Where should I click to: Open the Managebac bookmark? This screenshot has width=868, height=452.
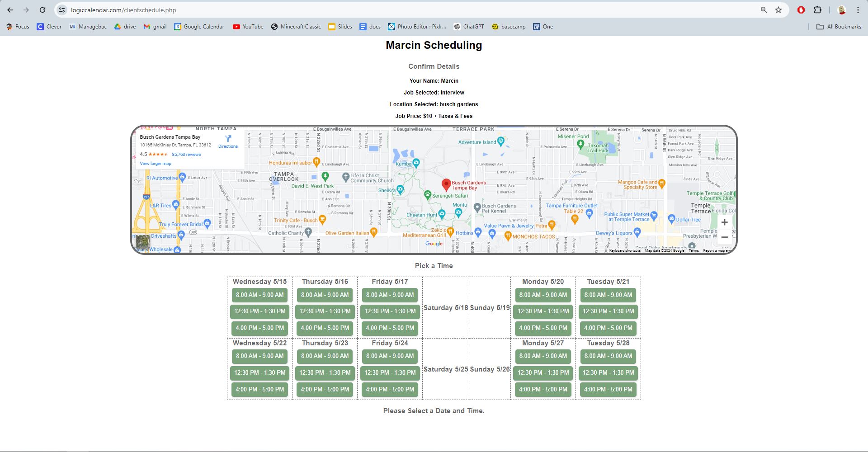pos(88,27)
